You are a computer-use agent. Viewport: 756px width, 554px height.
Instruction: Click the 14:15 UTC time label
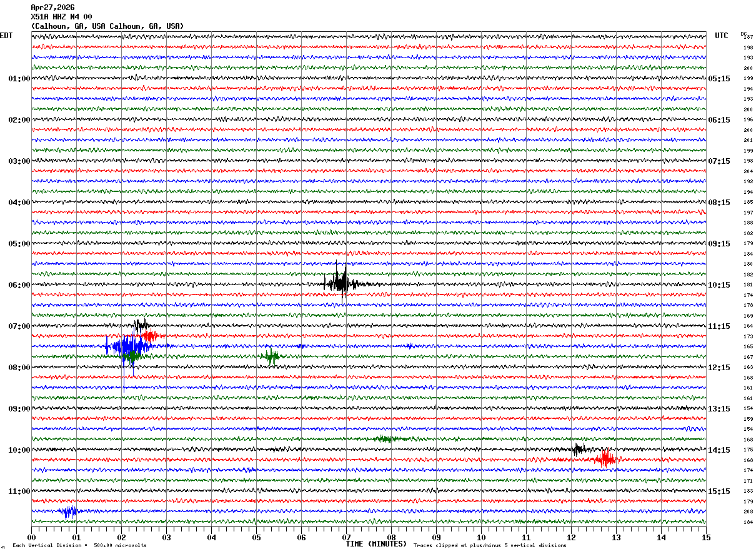pyautogui.click(x=719, y=450)
